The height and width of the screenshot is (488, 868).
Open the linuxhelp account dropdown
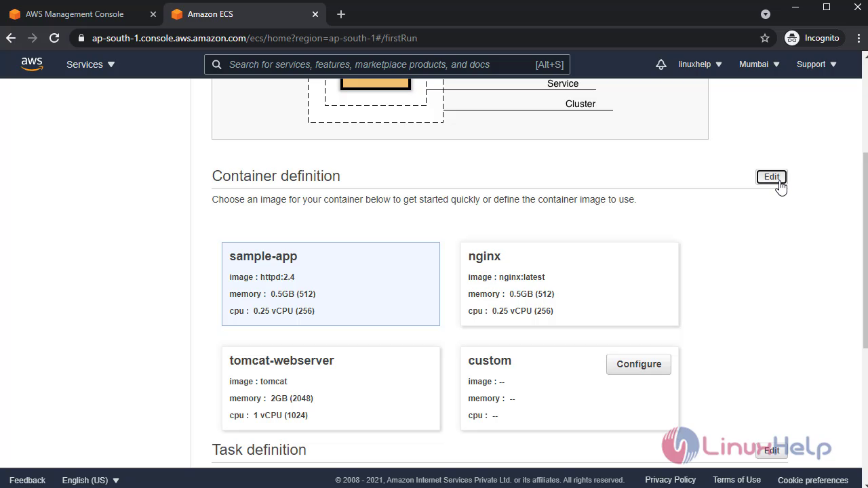(x=701, y=64)
